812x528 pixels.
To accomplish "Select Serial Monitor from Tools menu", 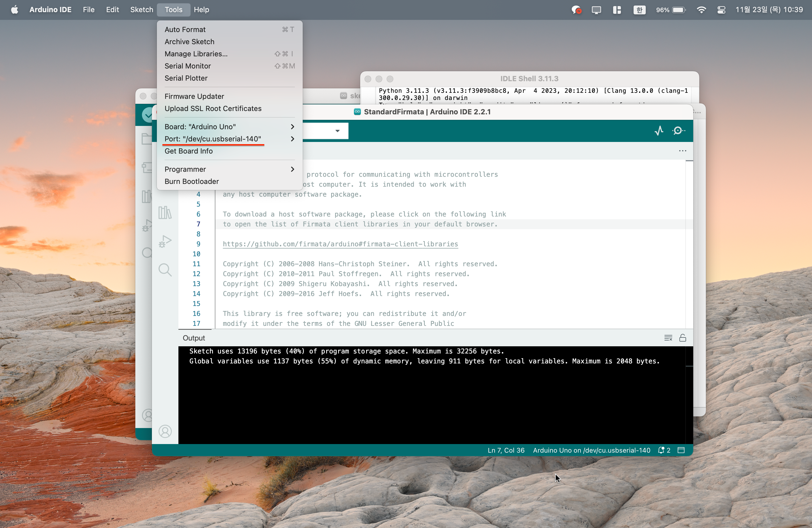I will pos(188,66).
